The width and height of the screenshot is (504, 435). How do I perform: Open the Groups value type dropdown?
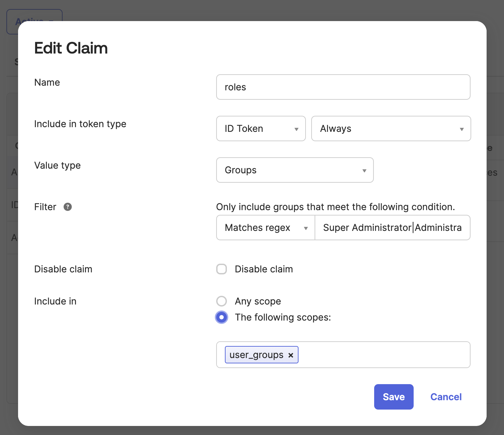coord(295,170)
